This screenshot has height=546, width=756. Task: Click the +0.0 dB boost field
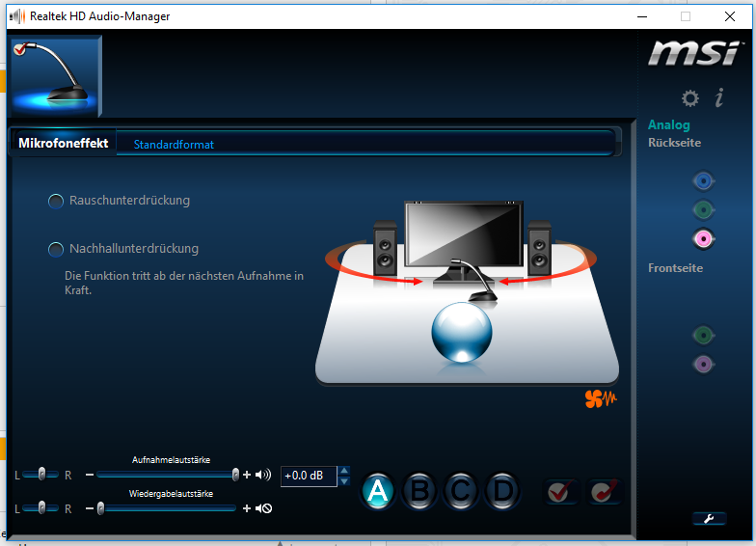point(309,477)
